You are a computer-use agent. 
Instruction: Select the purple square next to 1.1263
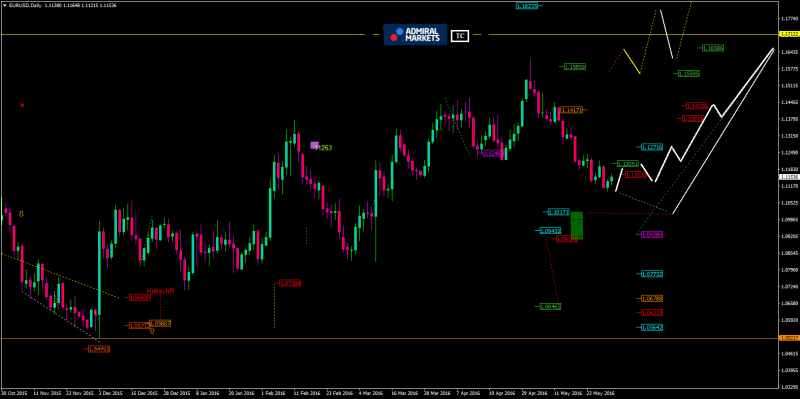314,145
